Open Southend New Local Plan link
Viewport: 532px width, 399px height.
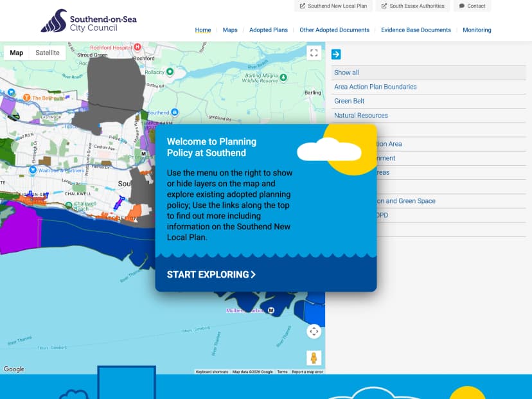point(333,6)
